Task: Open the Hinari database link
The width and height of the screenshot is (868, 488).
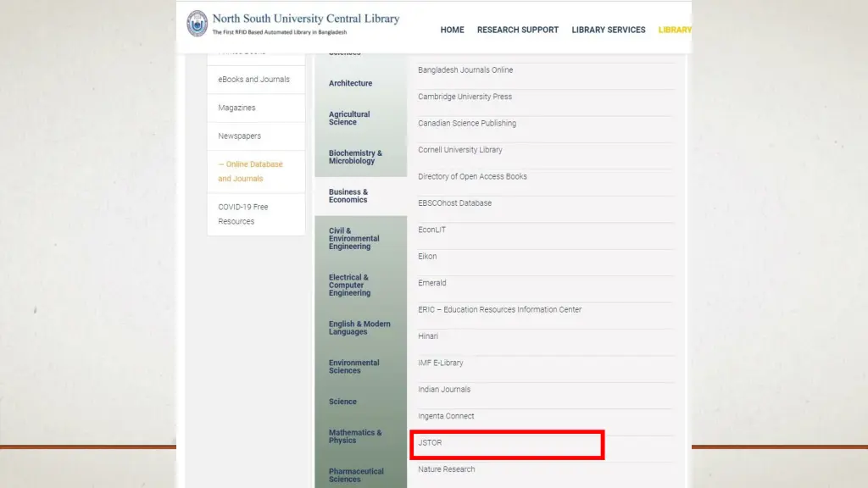Action: tap(428, 336)
